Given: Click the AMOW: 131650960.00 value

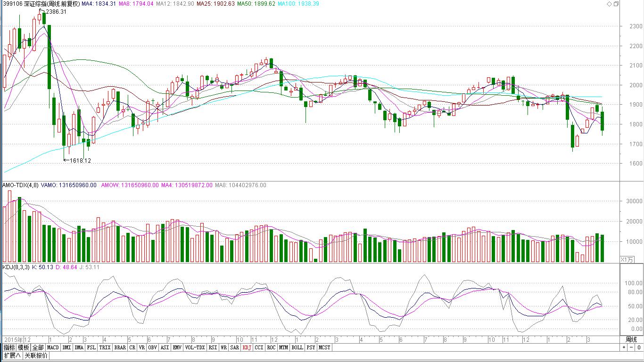Looking at the screenshot, I should (130, 185).
